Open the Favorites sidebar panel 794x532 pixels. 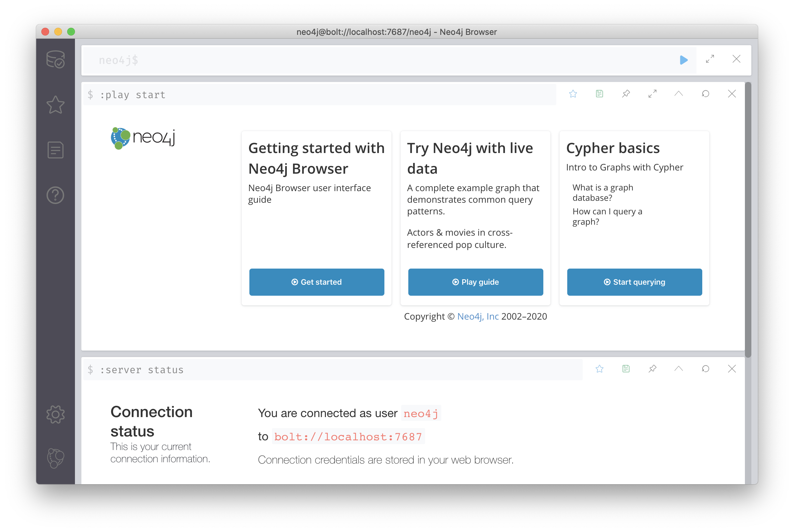pos(55,105)
